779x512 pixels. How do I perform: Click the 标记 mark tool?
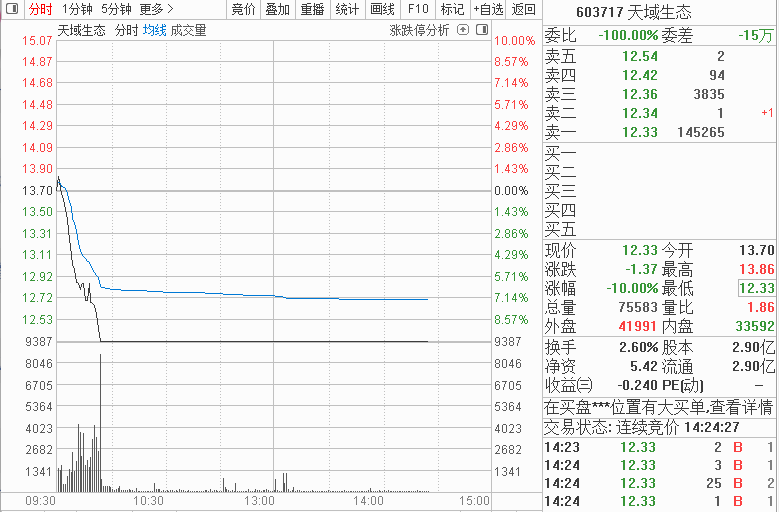(x=452, y=9)
